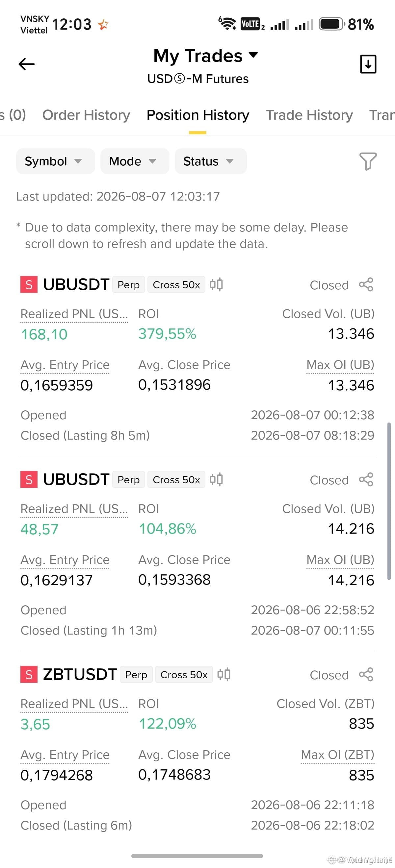
Task: Open chart icon next to ZBTUSDT
Action: pyautogui.click(x=224, y=675)
